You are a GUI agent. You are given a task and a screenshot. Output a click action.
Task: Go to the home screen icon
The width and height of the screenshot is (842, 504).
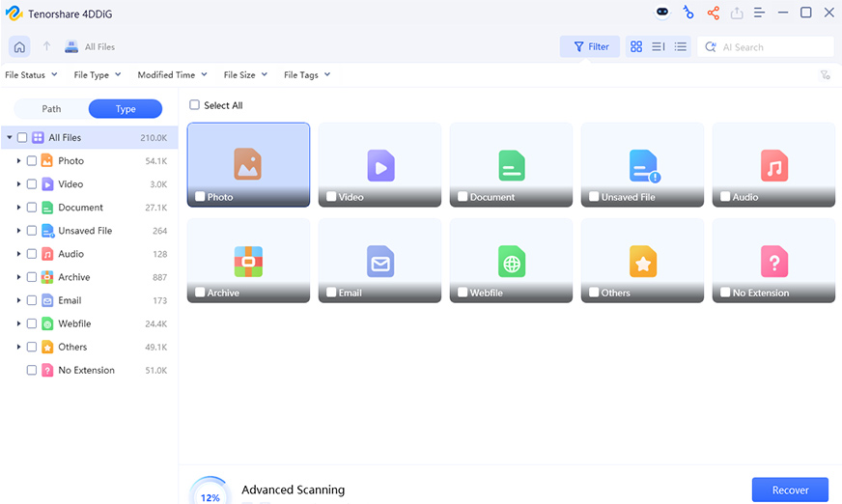coord(19,46)
